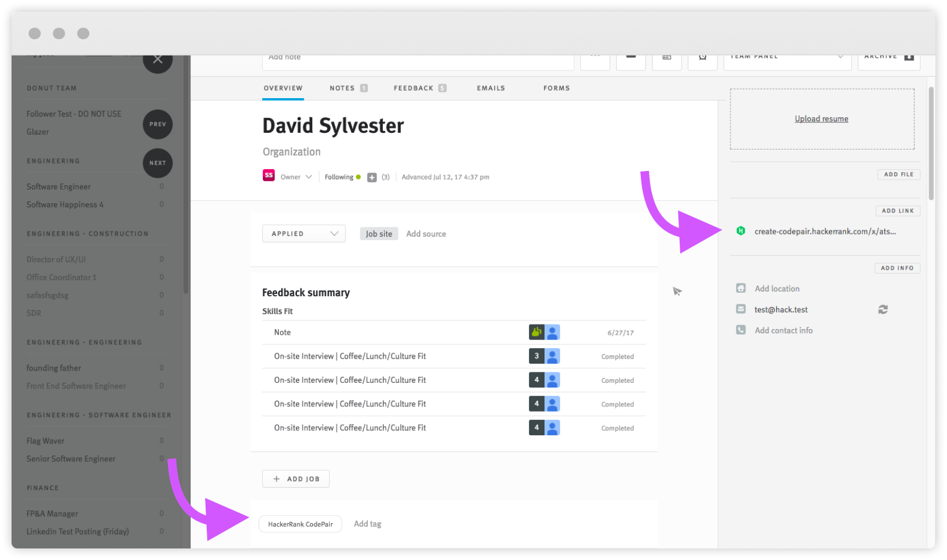Select Software Engineer in sidebar

tap(58, 187)
